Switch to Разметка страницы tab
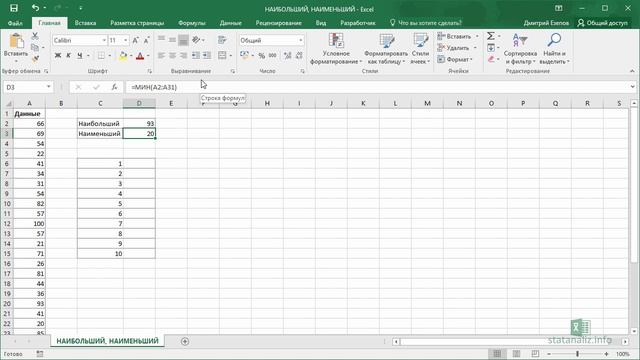This screenshot has height=360, width=640. coord(137,23)
